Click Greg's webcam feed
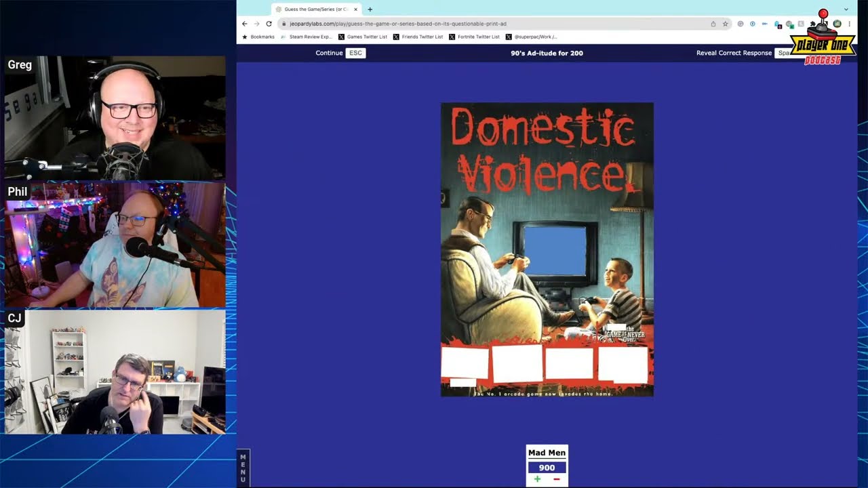This screenshot has width=868, height=488. 115,118
